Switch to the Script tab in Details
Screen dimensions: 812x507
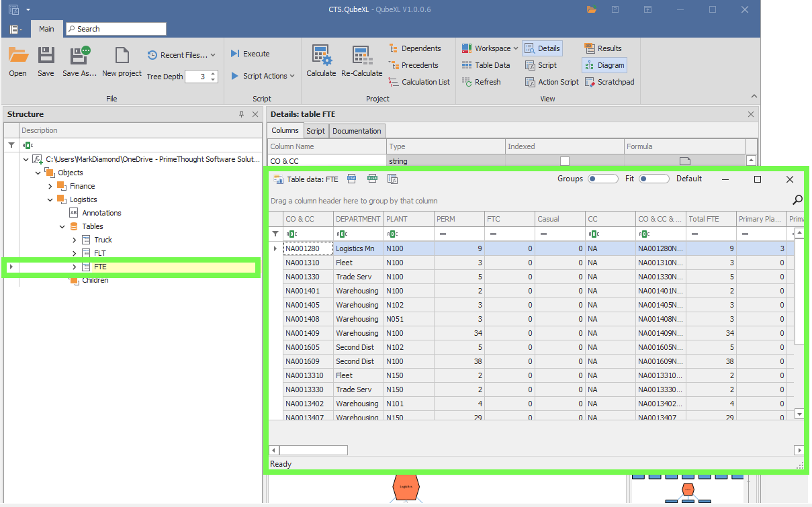[315, 131]
